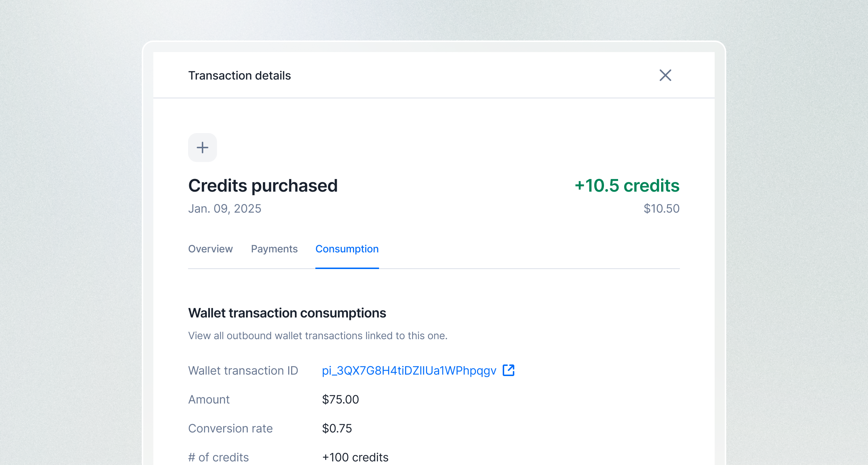
Task: Open the Payments tab
Action: coord(274,249)
